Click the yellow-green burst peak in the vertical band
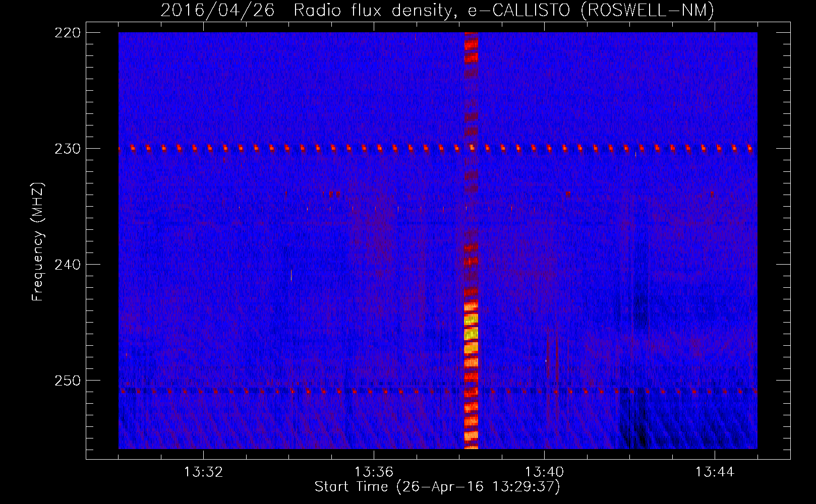The image size is (816, 504). tap(471, 327)
